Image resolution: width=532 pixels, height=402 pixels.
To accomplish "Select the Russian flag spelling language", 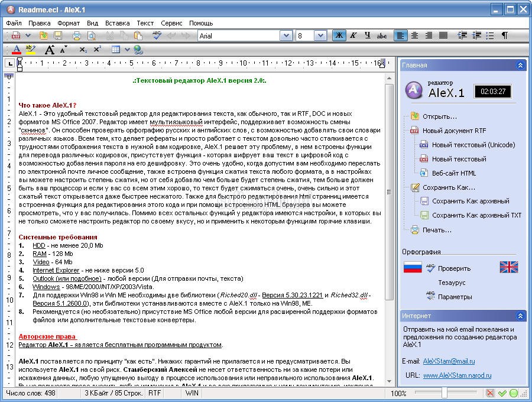I will pos(413,267).
